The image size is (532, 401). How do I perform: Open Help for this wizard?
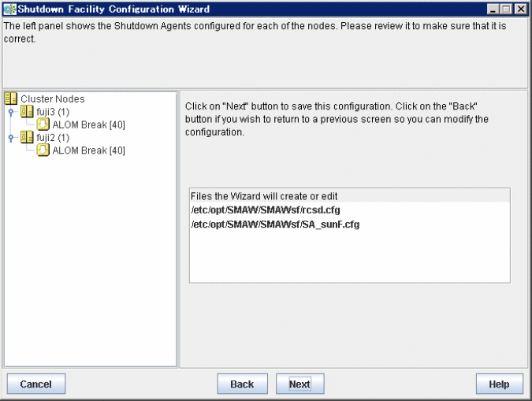pos(499,384)
